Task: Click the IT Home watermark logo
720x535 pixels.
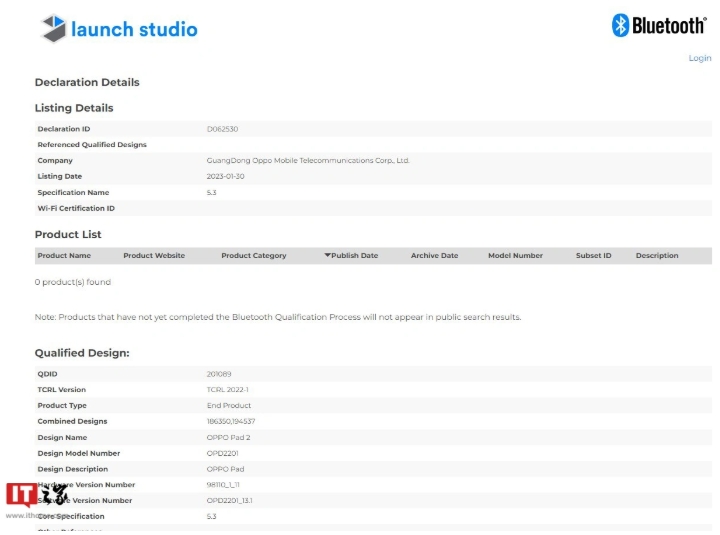Action: (37, 495)
